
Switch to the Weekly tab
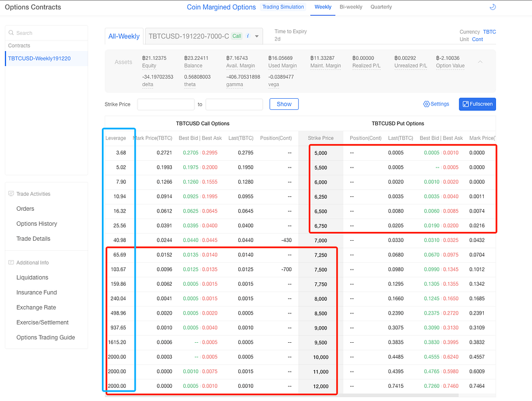(x=323, y=7)
